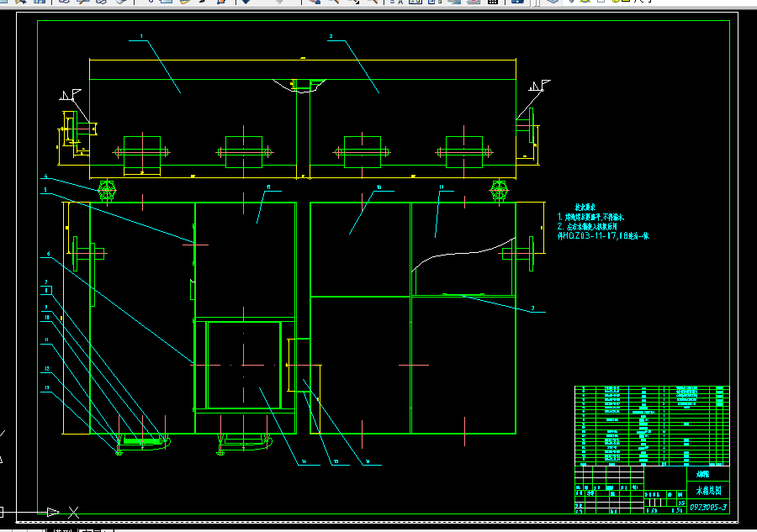The width and height of the screenshot is (757, 532).
Task: Click the parts list table above the title block
Action: pos(652,426)
